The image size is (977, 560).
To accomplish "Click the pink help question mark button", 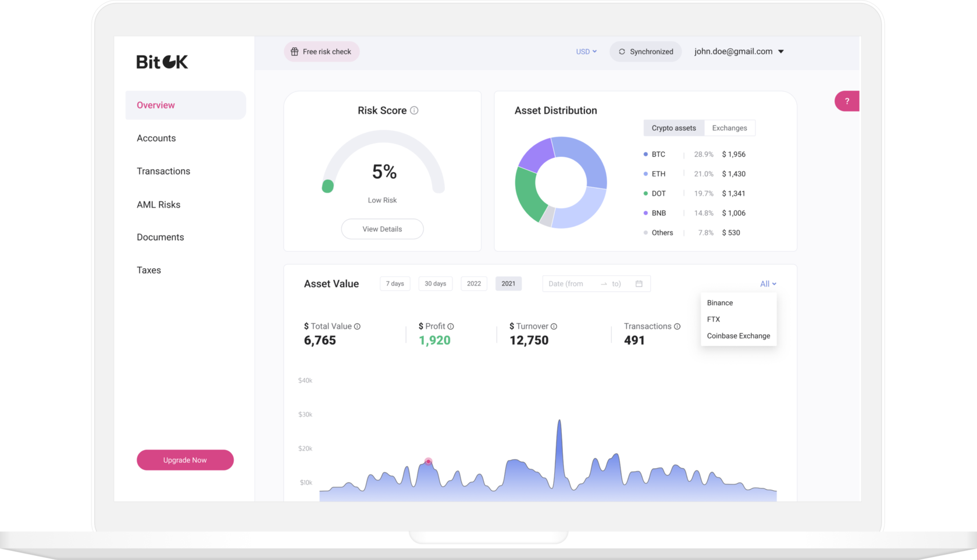I will [x=847, y=101].
